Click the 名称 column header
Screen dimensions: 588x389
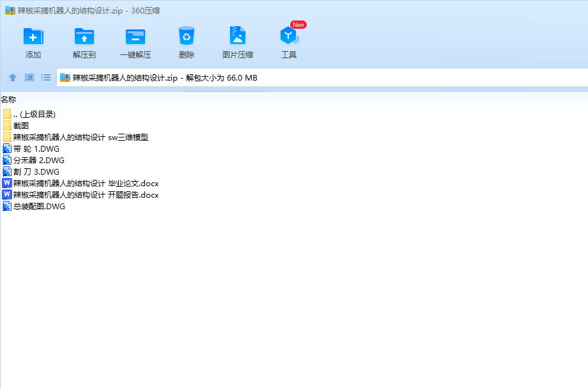pos(8,100)
